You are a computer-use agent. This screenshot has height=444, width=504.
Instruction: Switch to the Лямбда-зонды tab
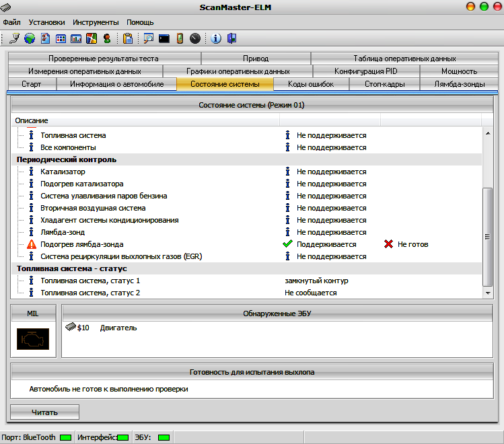458,84
